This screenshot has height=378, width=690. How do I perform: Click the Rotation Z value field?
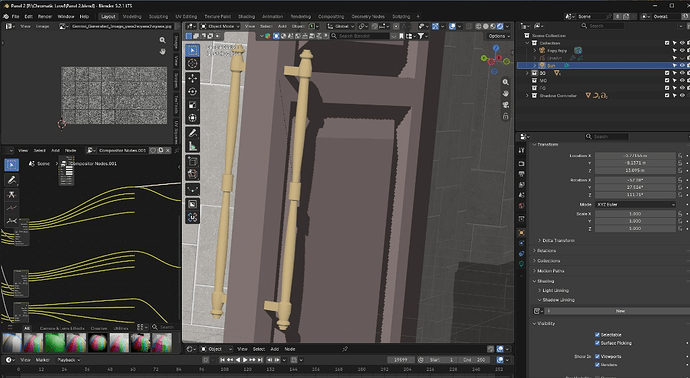point(635,195)
